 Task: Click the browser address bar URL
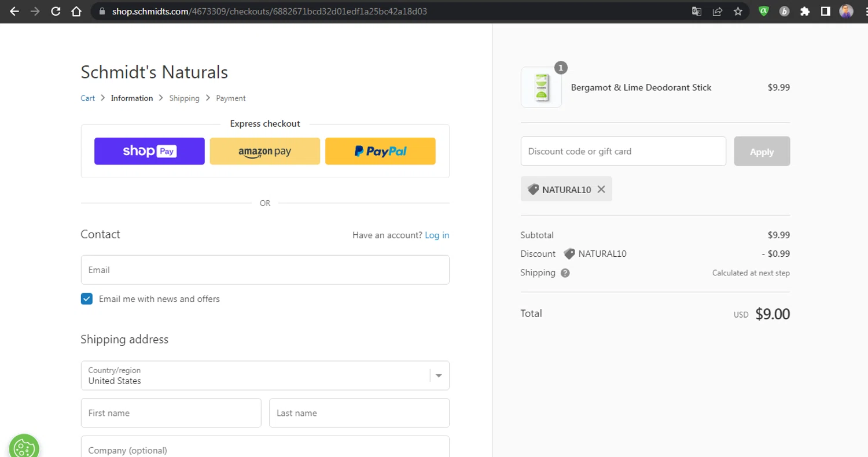tap(270, 11)
